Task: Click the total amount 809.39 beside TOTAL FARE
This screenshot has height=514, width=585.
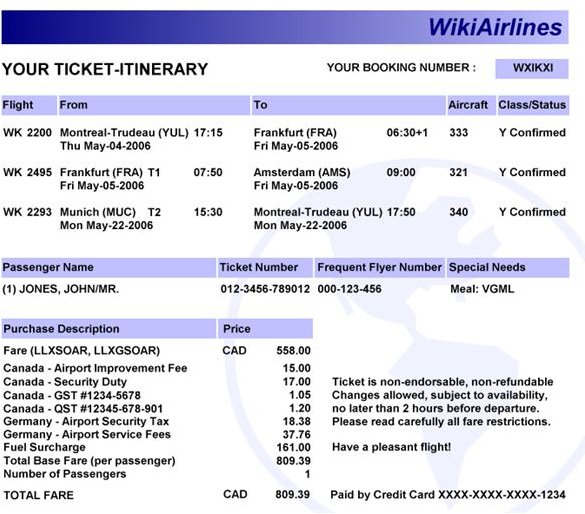Action: click(292, 495)
